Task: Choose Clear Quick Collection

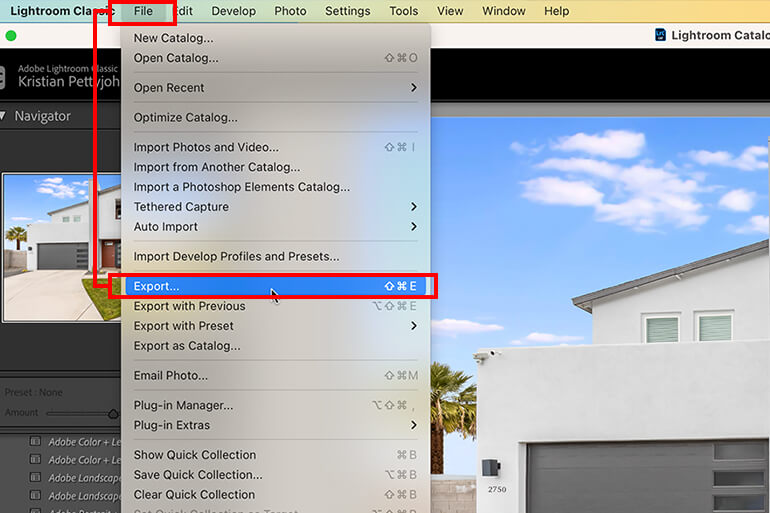Action: coord(275,494)
